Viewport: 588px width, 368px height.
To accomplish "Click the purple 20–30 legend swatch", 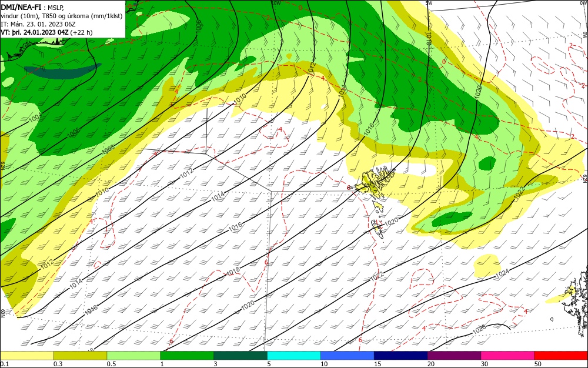I will [x=454, y=356].
